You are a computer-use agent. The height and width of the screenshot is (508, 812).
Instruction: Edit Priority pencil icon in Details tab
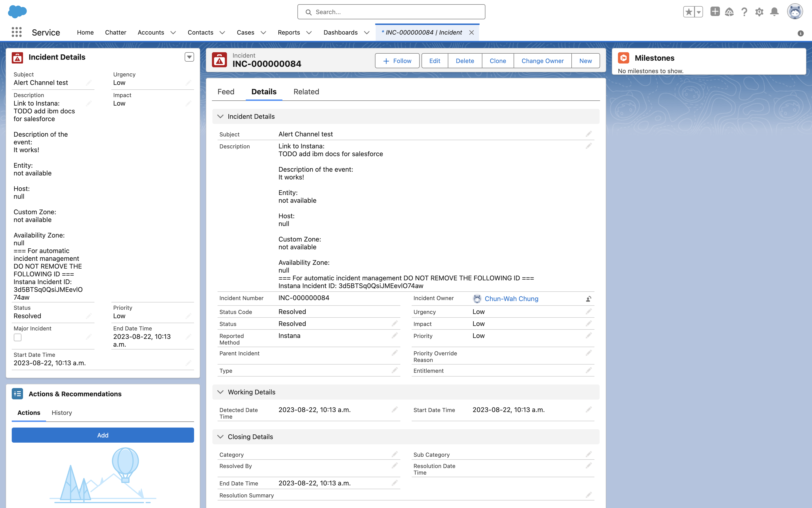coord(589,336)
